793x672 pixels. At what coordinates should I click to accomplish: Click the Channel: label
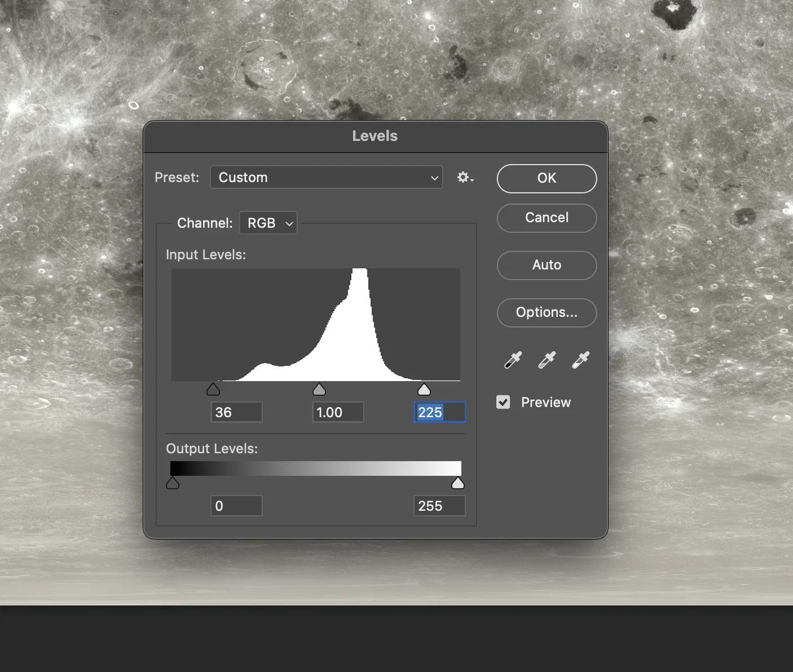point(205,223)
